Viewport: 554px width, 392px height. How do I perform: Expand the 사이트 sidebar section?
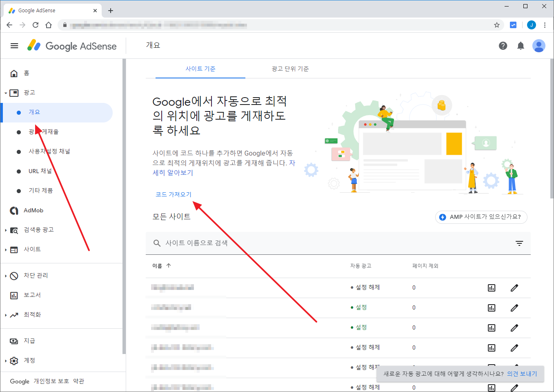[6, 250]
